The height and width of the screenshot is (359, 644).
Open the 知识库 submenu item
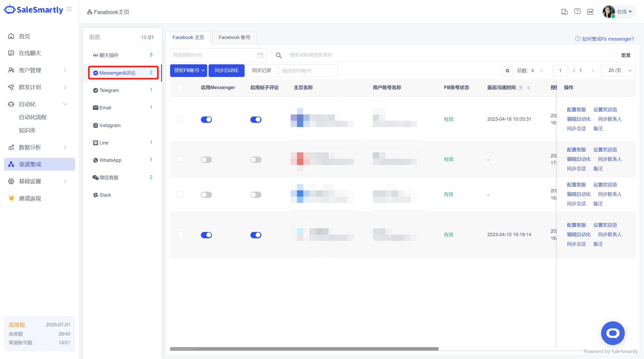coord(27,130)
